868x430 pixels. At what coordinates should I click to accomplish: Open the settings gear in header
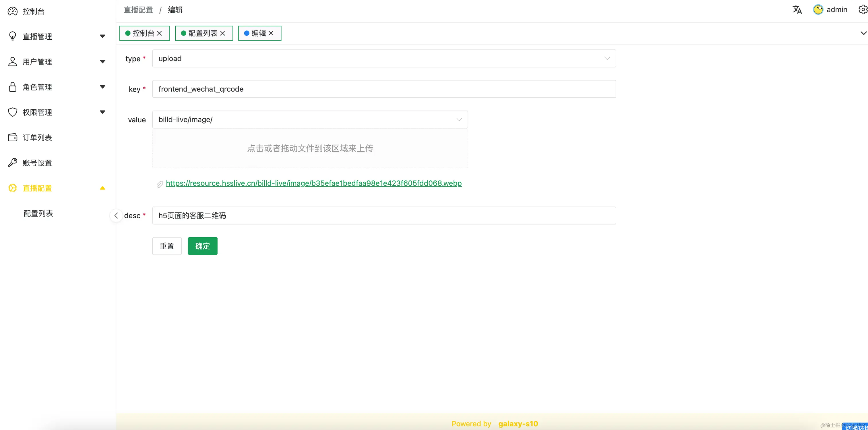tap(863, 9)
